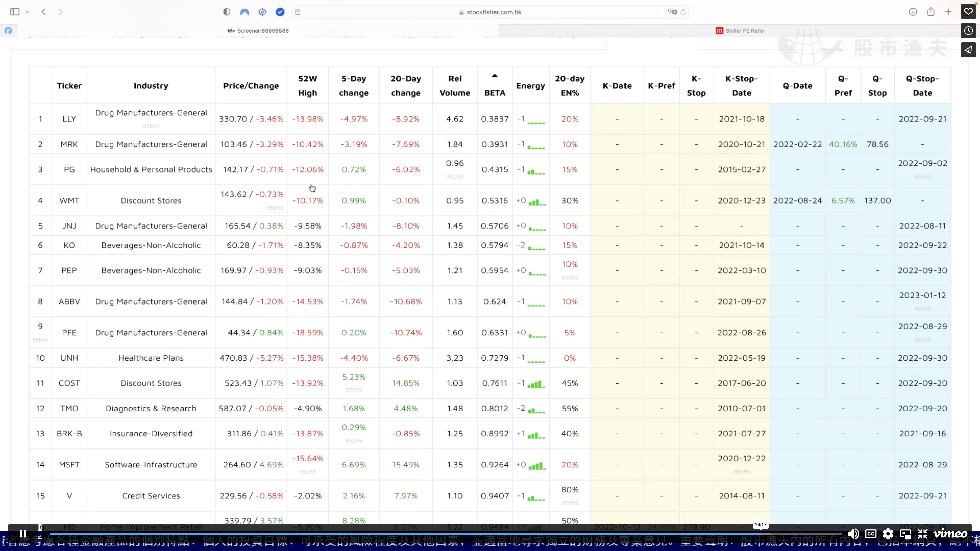The height and width of the screenshot is (551, 980).
Task: Open the Share menu icon
Action: tap(930, 11)
